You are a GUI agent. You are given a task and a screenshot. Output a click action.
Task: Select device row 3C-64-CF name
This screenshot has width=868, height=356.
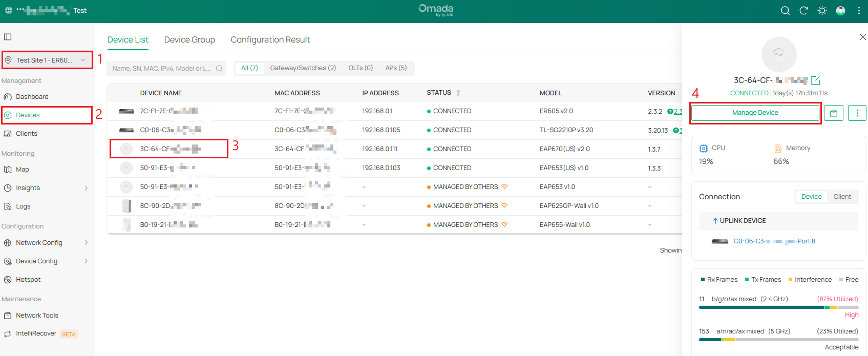click(x=170, y=149)
